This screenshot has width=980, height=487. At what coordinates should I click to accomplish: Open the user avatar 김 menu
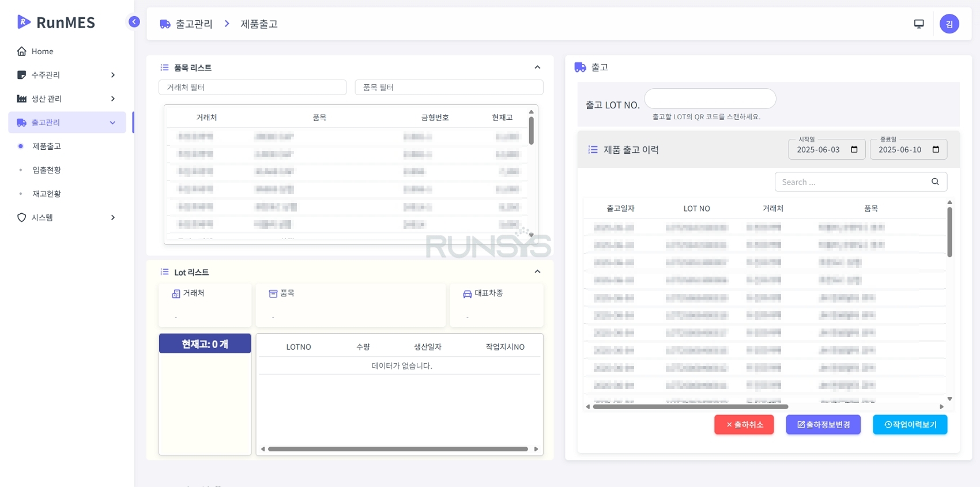(949, 24)
